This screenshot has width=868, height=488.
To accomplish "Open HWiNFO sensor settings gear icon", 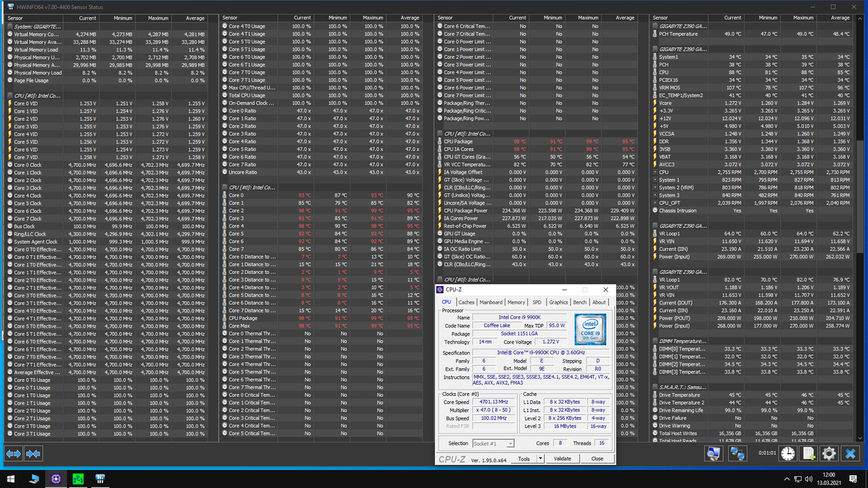I will (829, 453).
